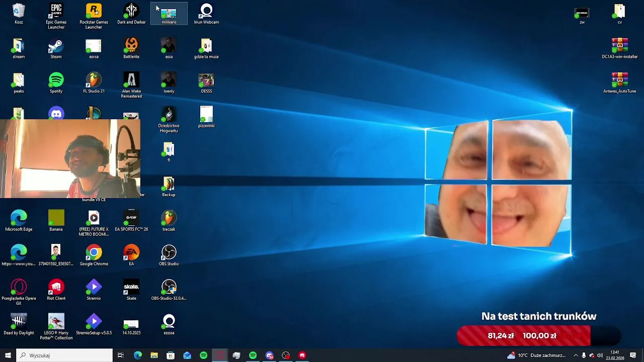
Task: Open the gdzie ta muza folder
Action: (x=206, y=49)
